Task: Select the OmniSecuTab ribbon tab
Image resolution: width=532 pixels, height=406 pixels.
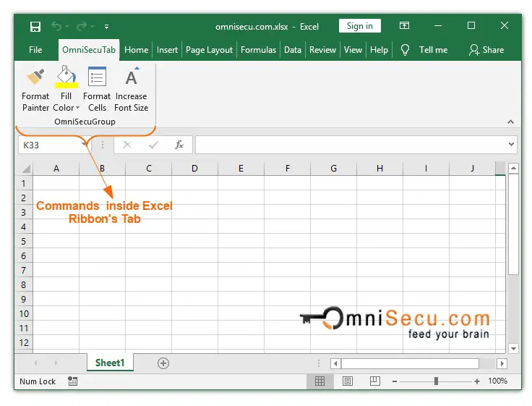Action: (89, 50)
